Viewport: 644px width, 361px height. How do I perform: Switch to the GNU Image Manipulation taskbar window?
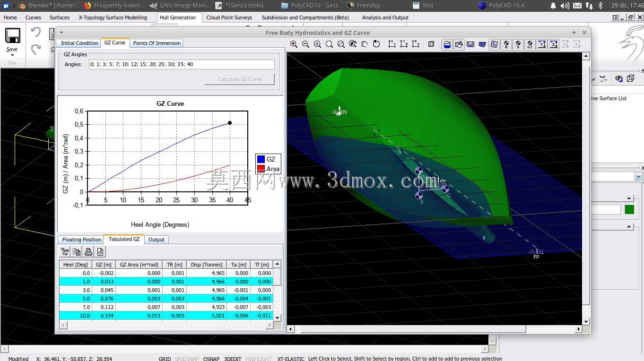(x=180, y=6)
